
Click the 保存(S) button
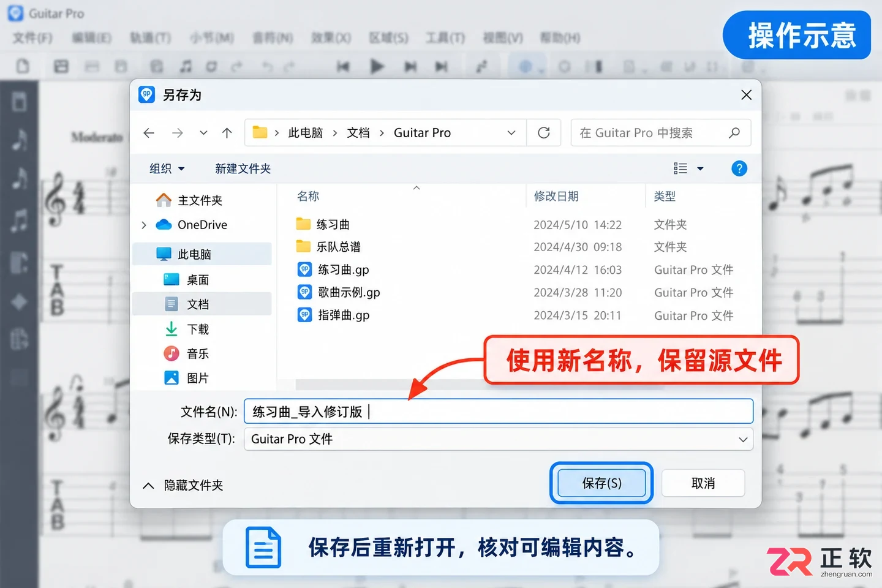click(601, 483)
